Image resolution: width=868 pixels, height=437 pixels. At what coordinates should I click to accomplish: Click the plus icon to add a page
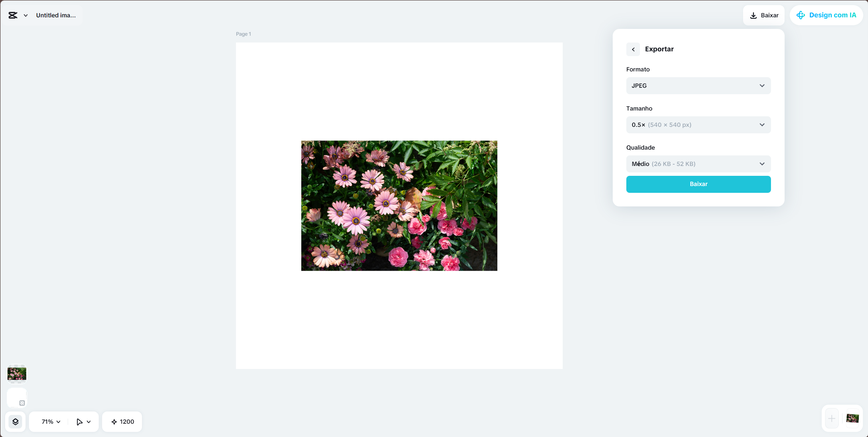pyautogui.click(x=831, y=418)
